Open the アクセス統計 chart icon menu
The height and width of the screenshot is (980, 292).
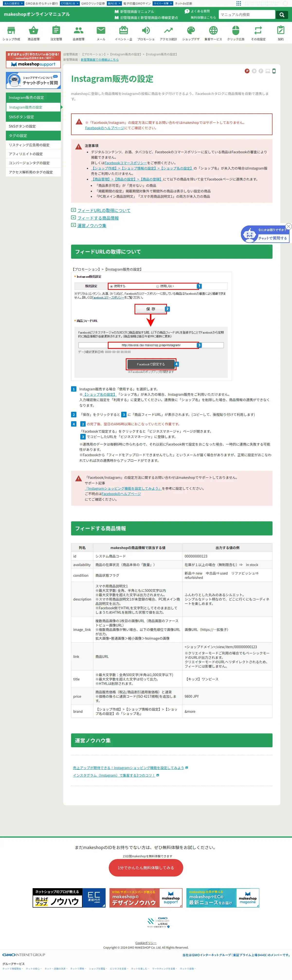coord(168,34)
